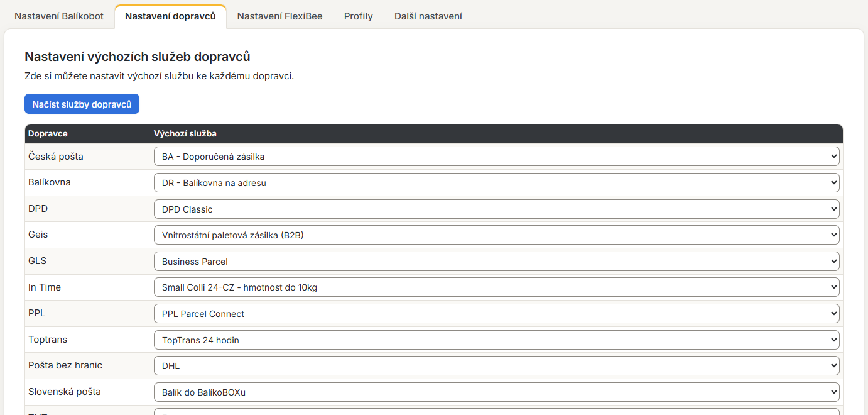Screen dimensions: 868x415
Task: Expand the Slovenská pošta service dropdown
Action: click(496, 392)
